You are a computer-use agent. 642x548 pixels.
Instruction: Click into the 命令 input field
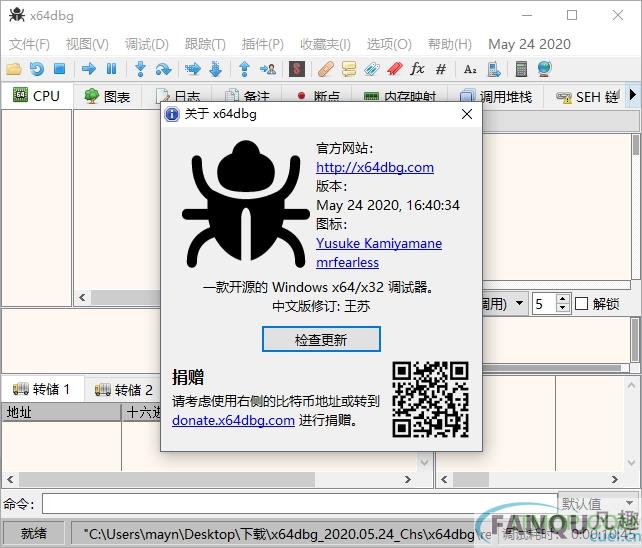300,503
